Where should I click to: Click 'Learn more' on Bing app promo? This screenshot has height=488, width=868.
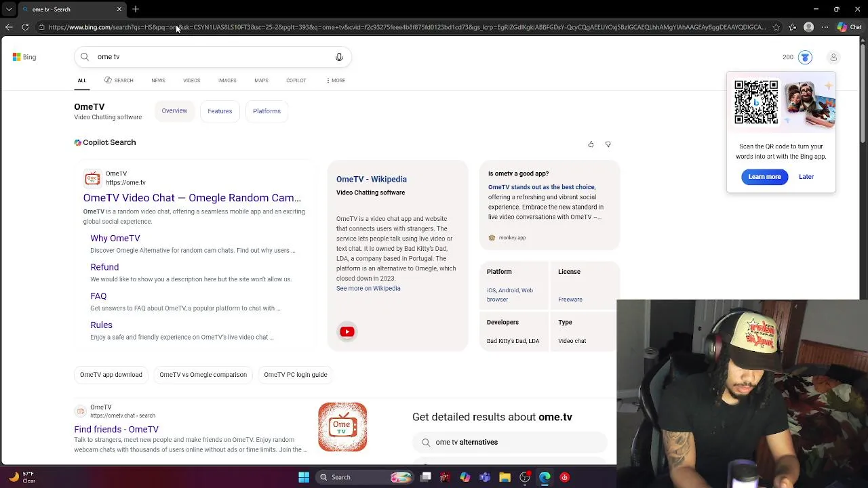pyautogui.click(x=764, y=177)
